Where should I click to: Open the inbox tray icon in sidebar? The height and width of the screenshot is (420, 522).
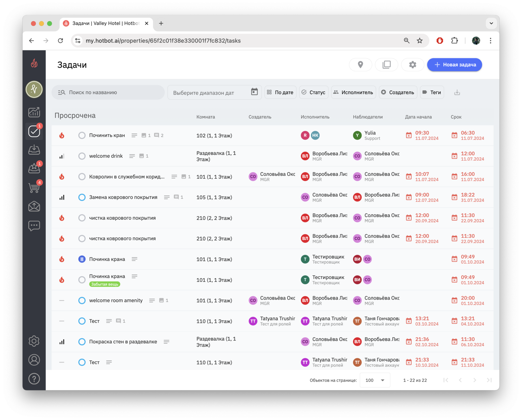point(34,150)
